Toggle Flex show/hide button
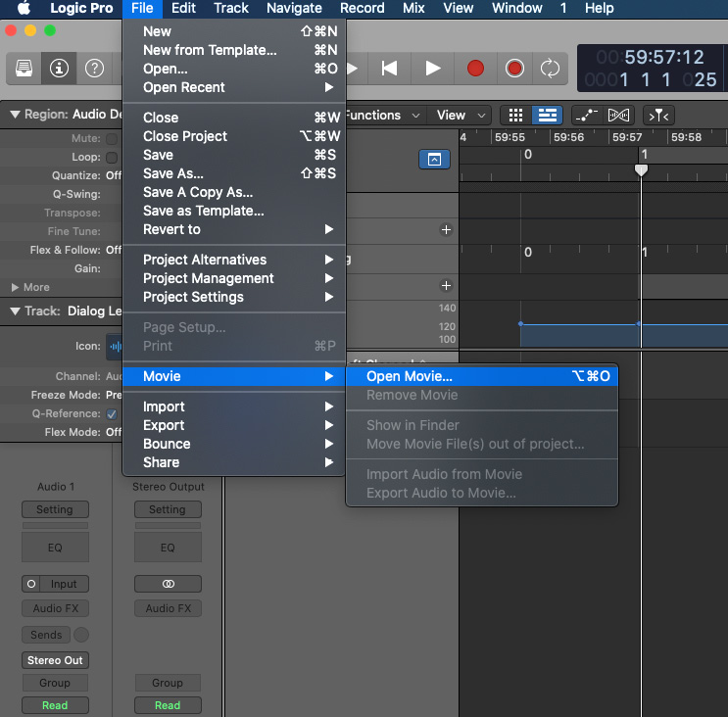Image resolution: width=728 pixels, height=717 pixels. (618, 115)
